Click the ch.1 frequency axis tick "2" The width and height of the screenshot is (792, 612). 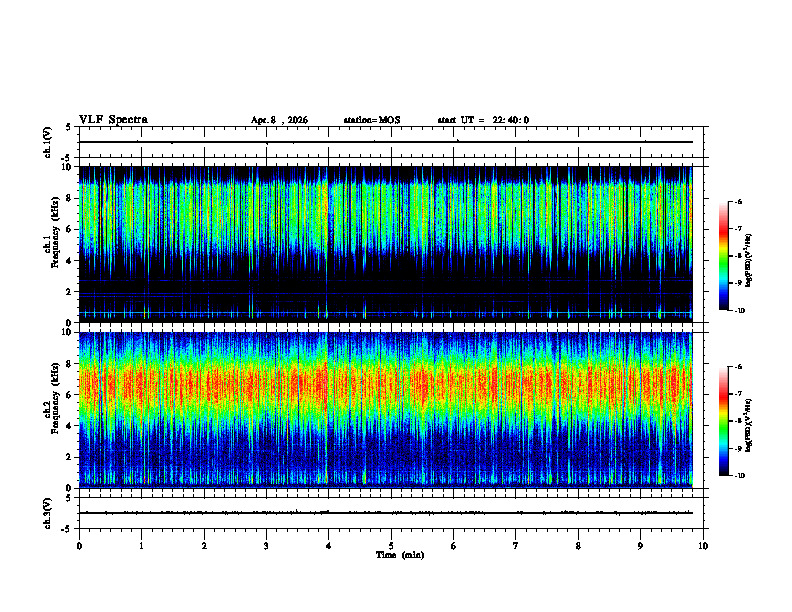tap(69, 292)
